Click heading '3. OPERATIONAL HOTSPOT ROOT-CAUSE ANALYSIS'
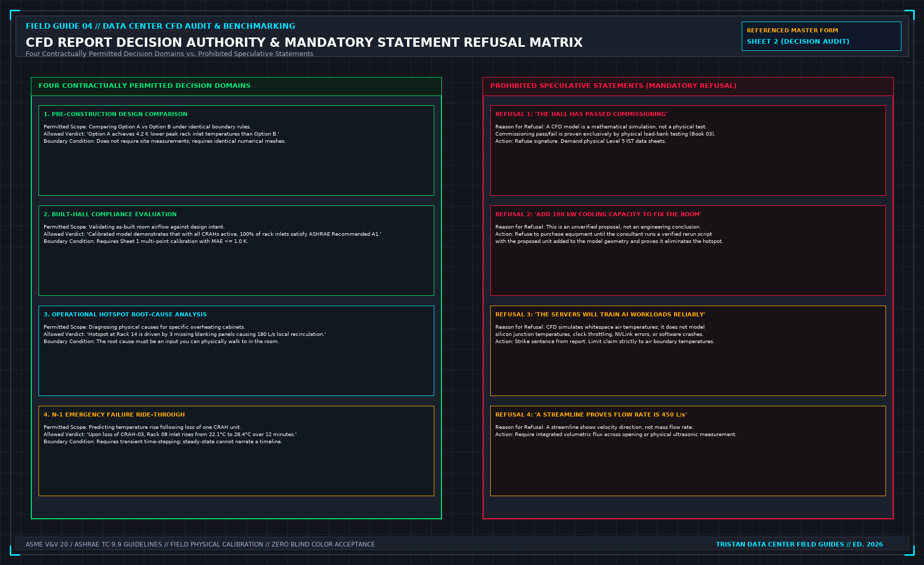 click(x=125, y=314)
